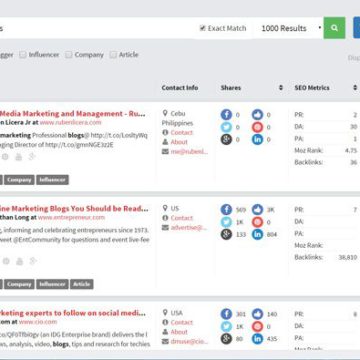Viewport: 360px width, 360px height.
Task: Click the Google Plus icon showing 133
Action: 226,234
